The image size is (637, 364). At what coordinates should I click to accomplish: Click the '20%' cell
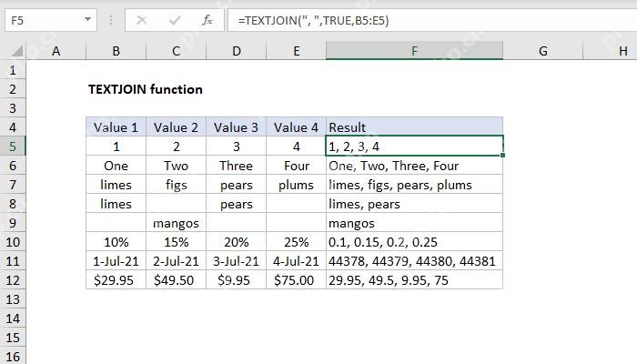point(236,242)
